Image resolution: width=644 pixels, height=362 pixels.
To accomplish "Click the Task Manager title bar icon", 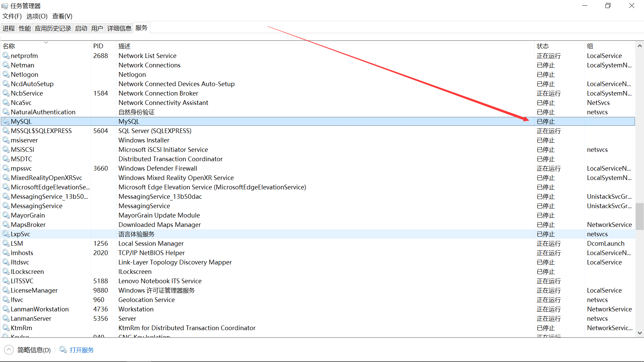I will tap(5, 6).
